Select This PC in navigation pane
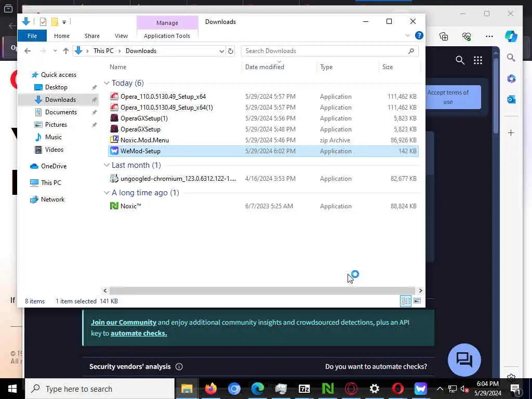The width and height of the screenshot is (532, 399). [x=51, y=183]
